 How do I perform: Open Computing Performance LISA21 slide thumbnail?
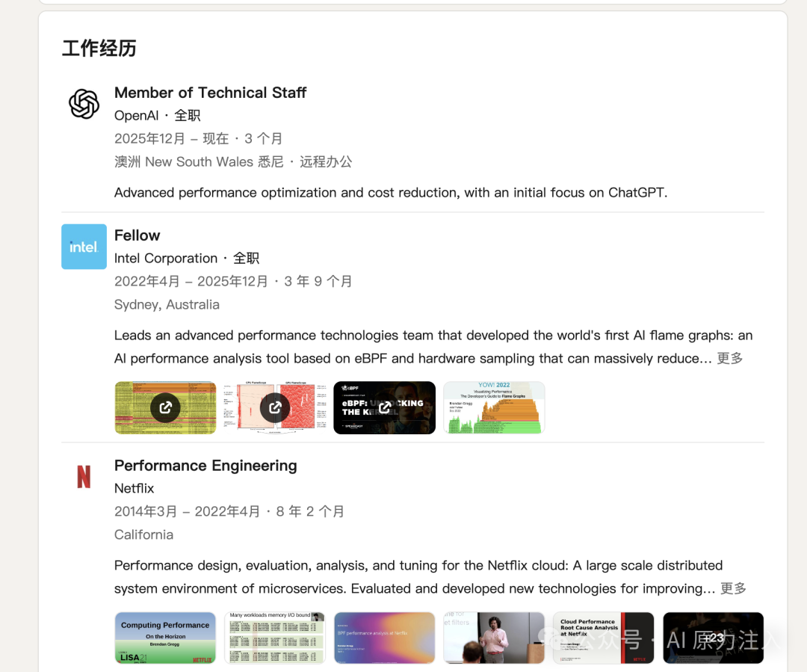(x=165, y=638)
